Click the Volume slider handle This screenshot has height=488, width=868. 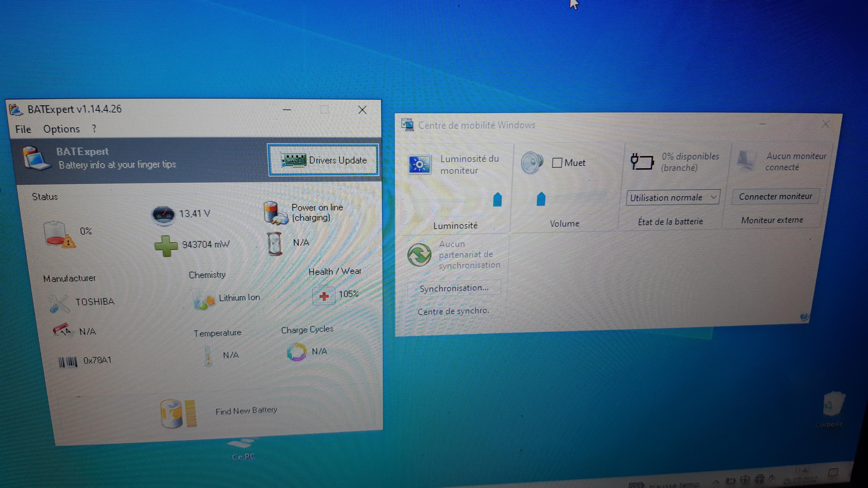(541, 199)
